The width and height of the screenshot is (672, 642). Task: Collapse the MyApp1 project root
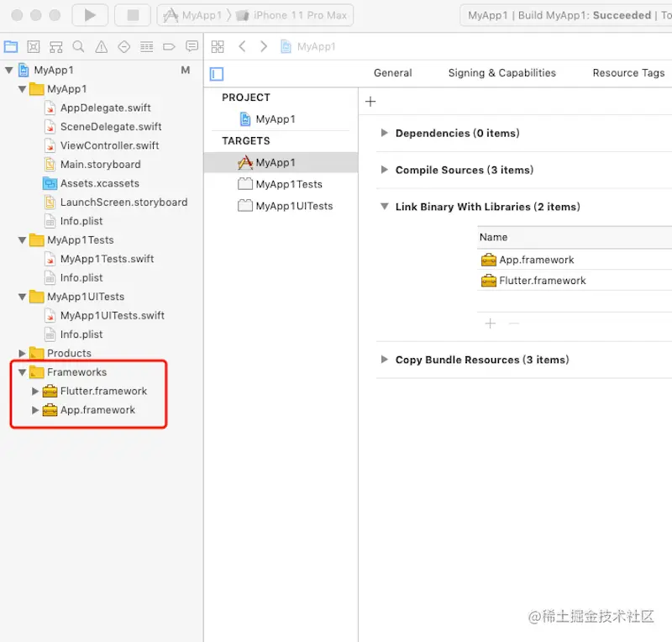tap(8, 70)
